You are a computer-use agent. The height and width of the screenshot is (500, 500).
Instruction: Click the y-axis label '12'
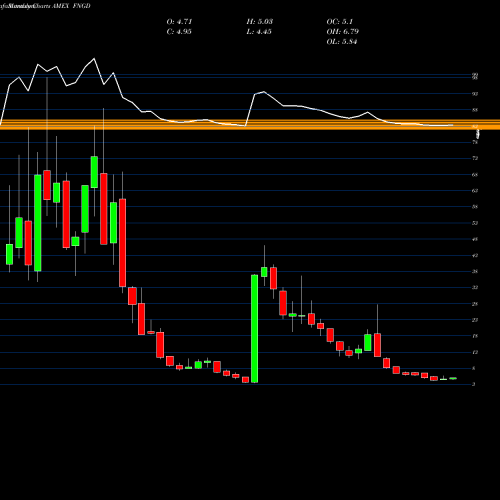(x=475, y=352)
